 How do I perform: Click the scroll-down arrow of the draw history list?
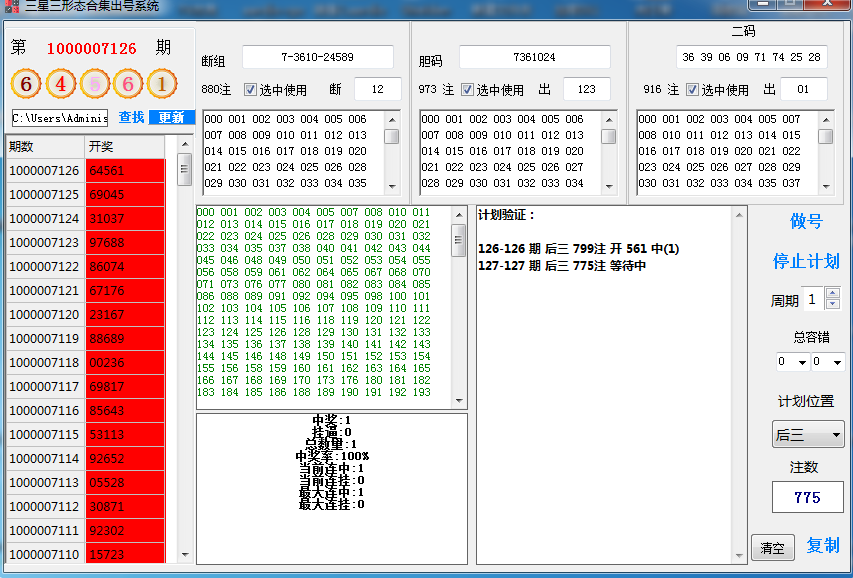click(x=185, y=554)
